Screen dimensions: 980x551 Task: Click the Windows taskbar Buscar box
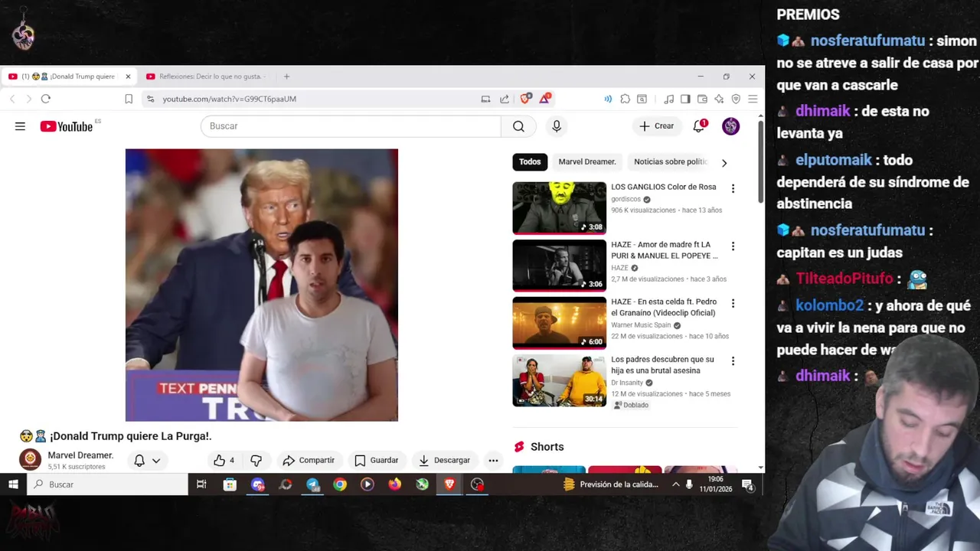[107, 484]
